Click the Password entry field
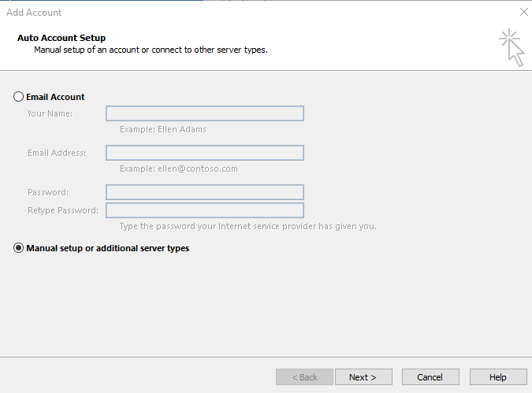Screen dimensions: 532x393 pos(205,192)
